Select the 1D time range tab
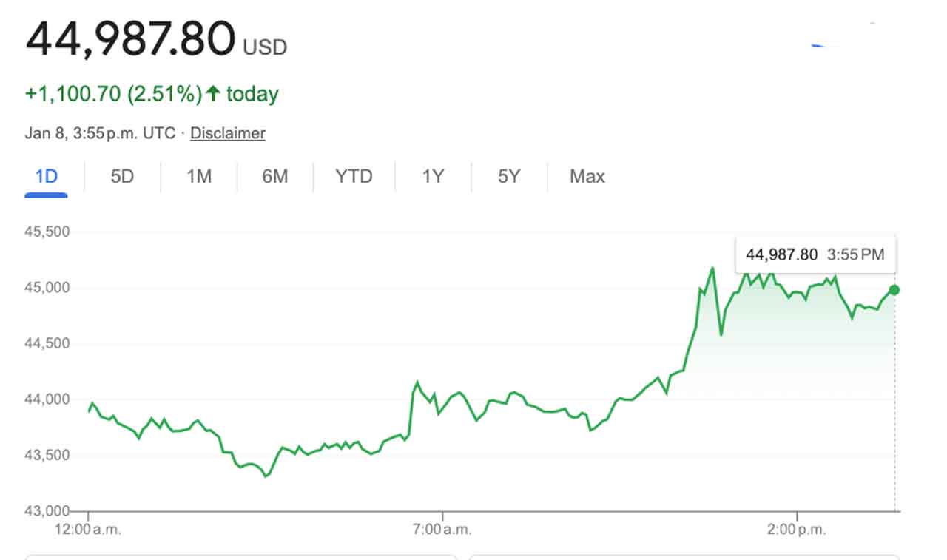The width and height of the screenshot is (947, 560). click(47, 177)
